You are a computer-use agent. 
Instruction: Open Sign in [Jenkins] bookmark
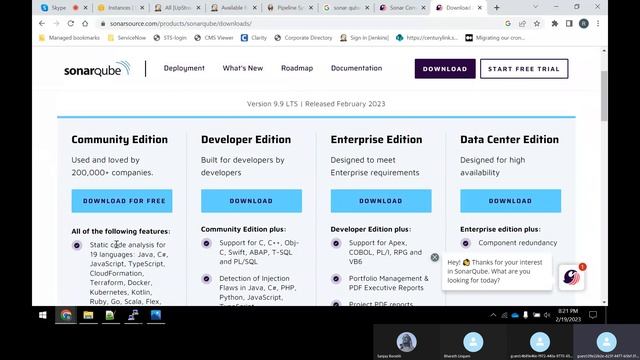[x=364, y=38]
